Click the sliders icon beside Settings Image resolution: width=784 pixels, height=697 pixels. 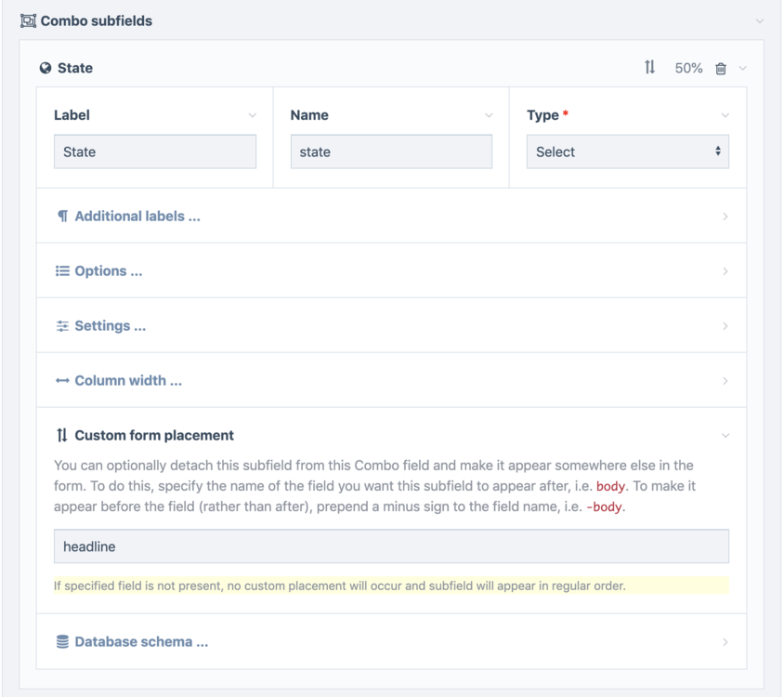(x=62, y=325)
